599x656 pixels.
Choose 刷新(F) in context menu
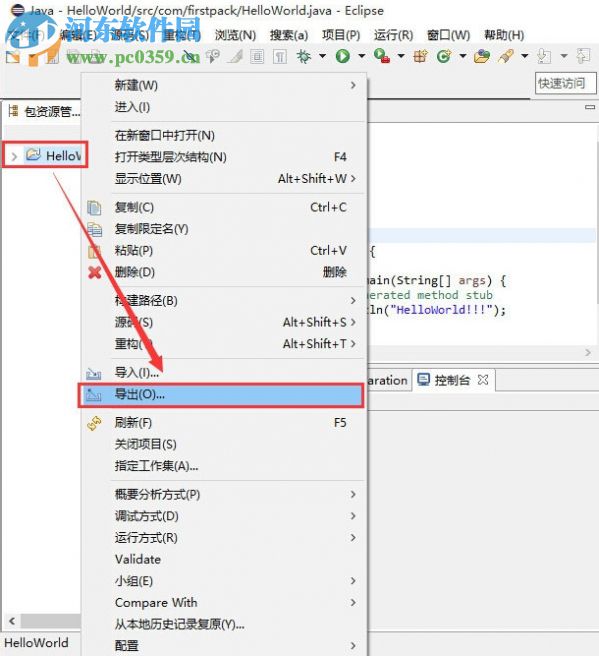[224, 423]
